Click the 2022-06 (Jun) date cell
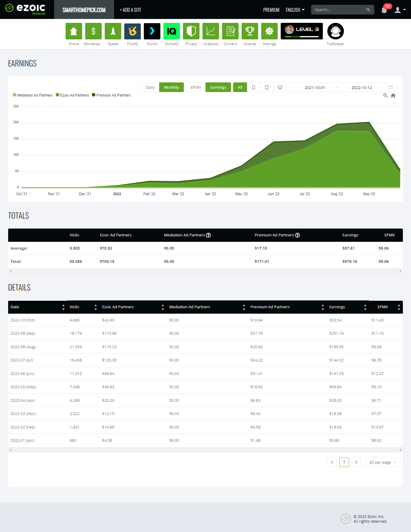 [23, 374]
